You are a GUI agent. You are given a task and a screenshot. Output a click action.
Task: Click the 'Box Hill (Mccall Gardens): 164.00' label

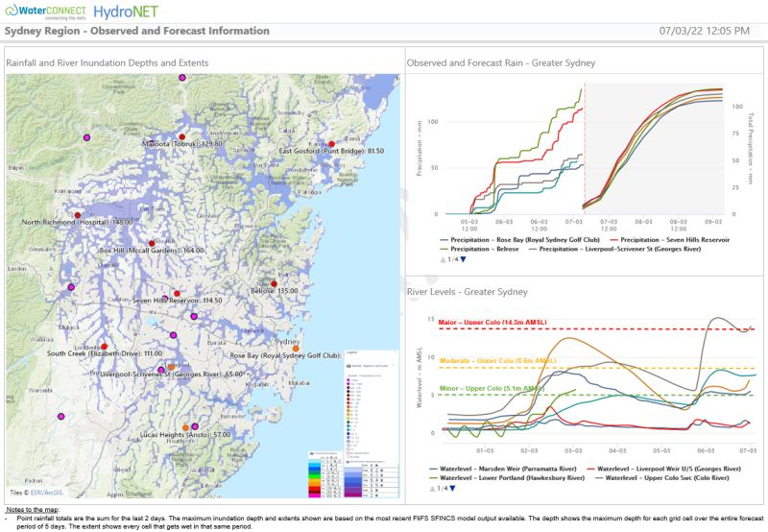pos(152,251)
